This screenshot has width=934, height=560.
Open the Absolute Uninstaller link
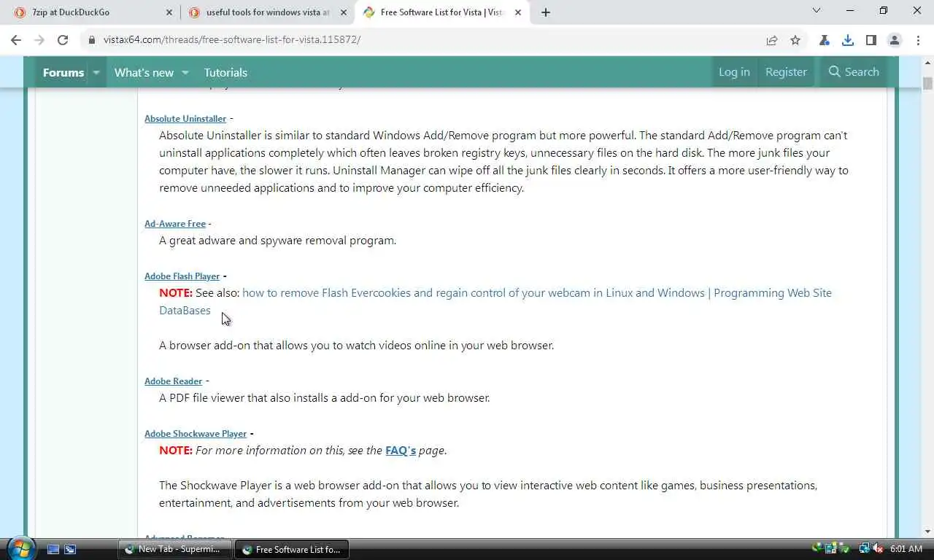pos(185,119)
